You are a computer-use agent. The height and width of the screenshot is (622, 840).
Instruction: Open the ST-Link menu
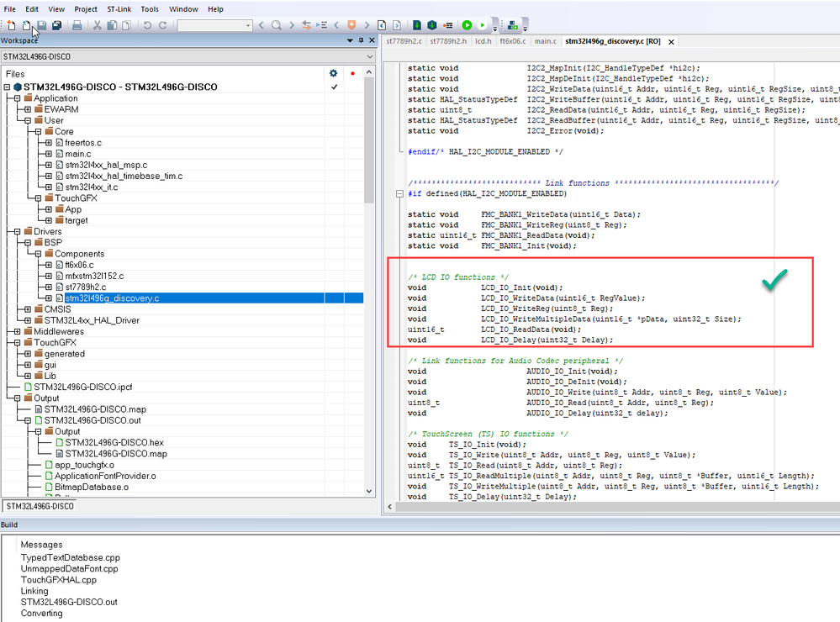point(119,9)
